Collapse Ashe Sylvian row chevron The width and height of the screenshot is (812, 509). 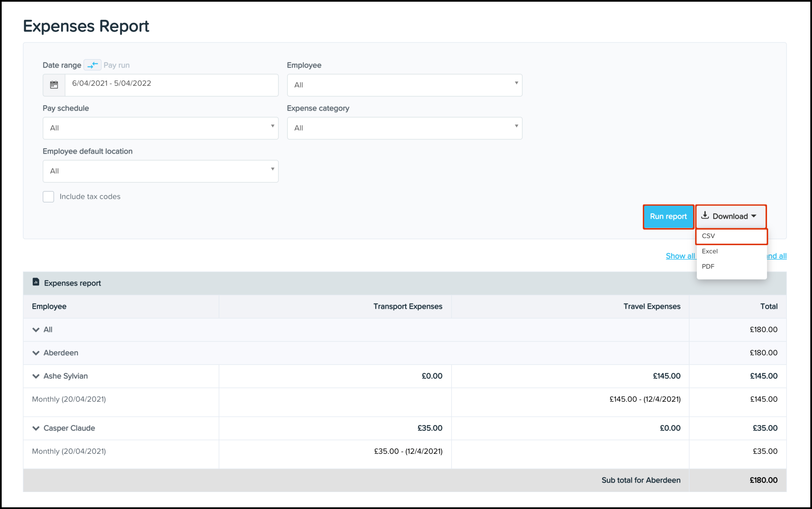click(x=36, y=376)
